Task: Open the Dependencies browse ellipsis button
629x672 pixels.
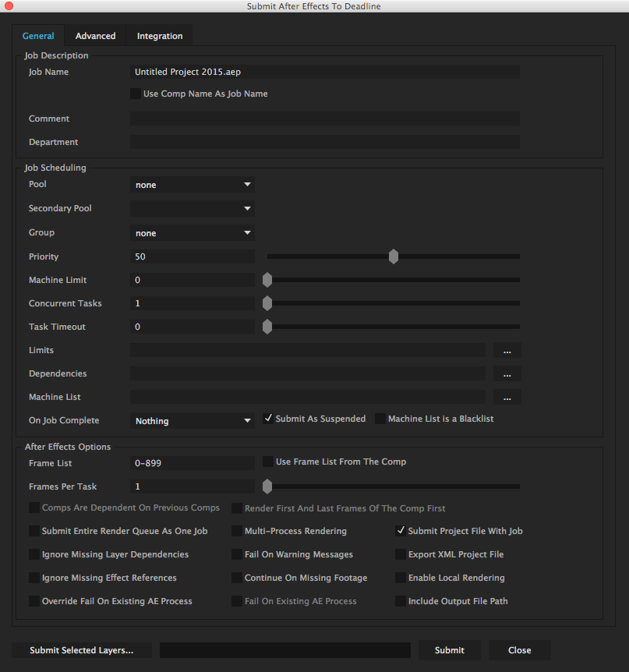Action: pyautogui.click(x=507, y=374)
